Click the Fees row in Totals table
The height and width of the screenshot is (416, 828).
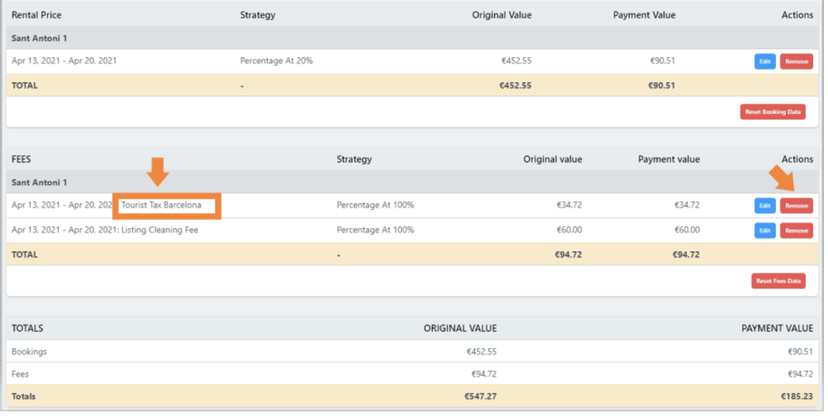(22, 374)
